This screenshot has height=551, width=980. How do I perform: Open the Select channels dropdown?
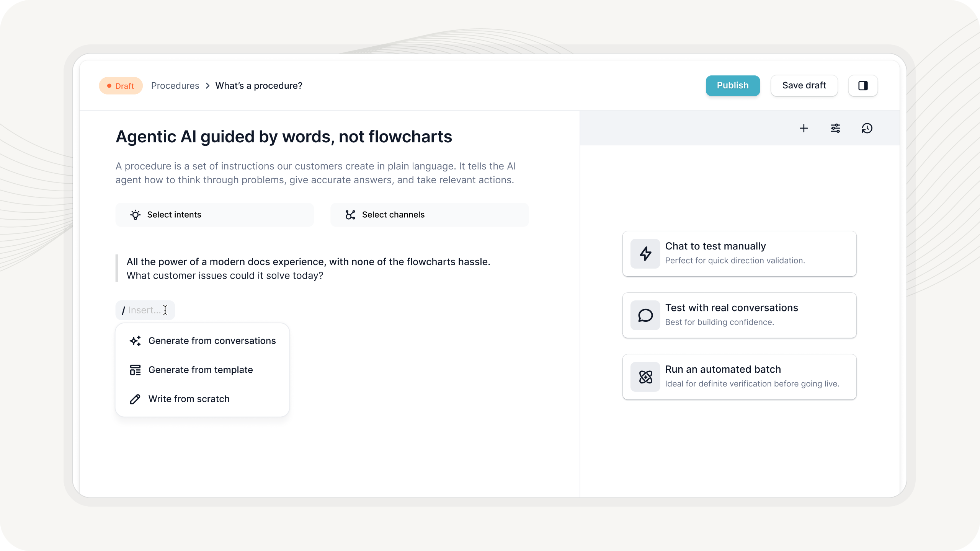point(429,215)
